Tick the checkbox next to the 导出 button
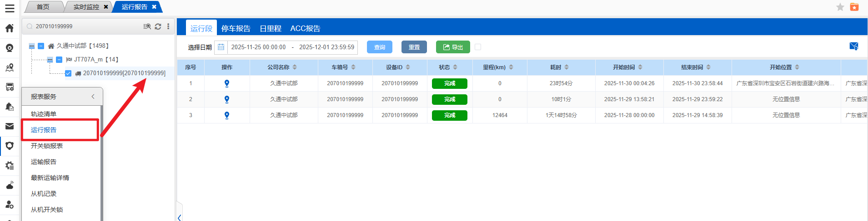Image resolution: width=868 pixels, height=221 pixels. click(x=478, y=47)
